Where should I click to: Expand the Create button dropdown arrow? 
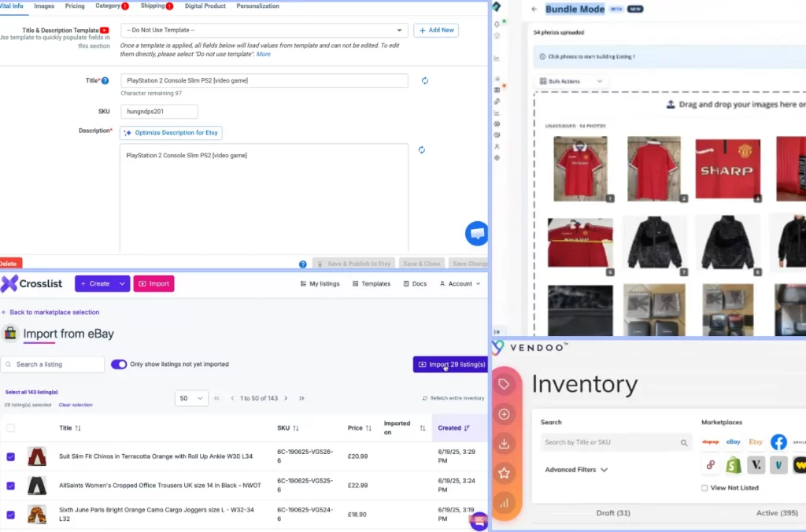[122, 284]
